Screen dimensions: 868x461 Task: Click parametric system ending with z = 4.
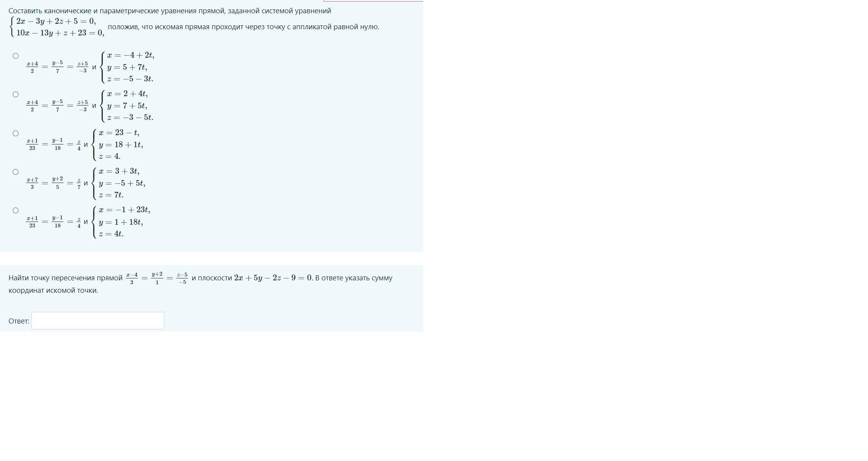click(x=118, y=144)
